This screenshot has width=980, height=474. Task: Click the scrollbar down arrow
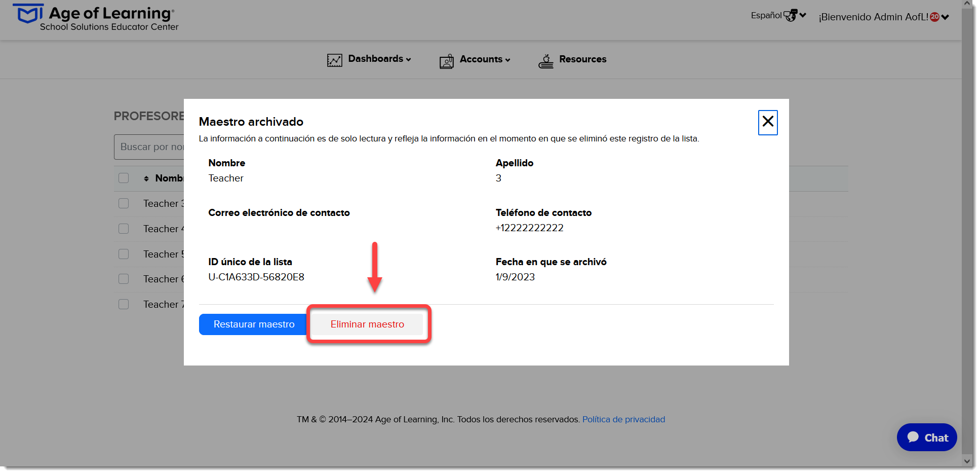(x=967, y=461)
